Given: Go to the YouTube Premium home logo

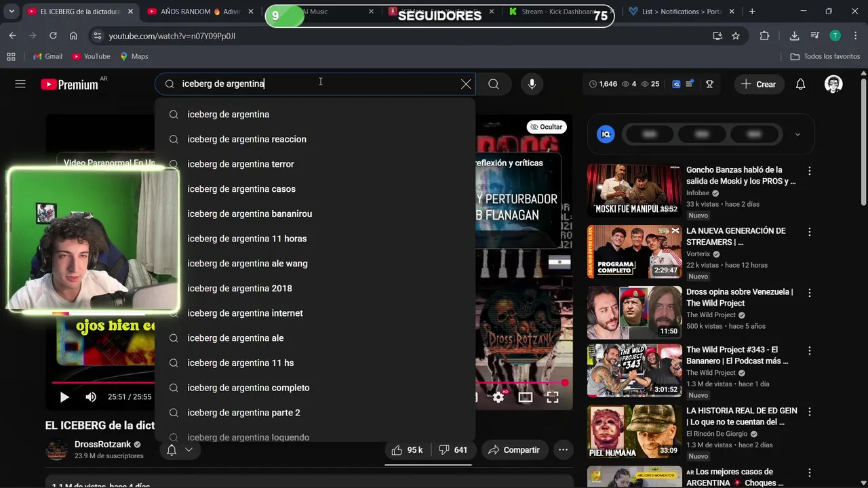Looking at the screenshot, I should (69, 85).
